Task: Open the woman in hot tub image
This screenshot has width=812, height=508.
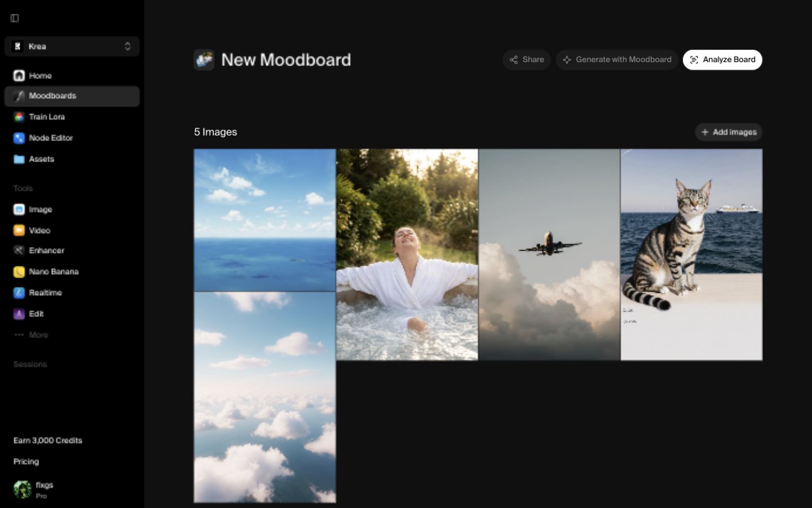Action: tap(407, 255)
